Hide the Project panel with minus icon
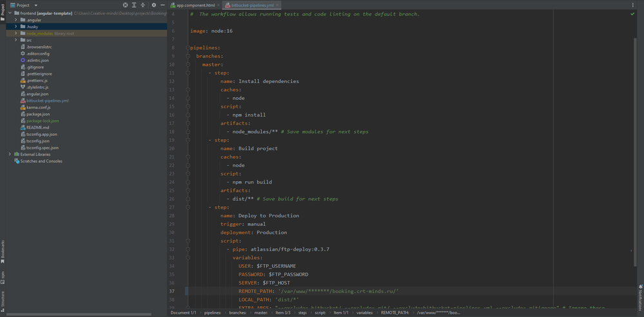The image size is (644, 317). pyautogui.click(x=162, y=5)
